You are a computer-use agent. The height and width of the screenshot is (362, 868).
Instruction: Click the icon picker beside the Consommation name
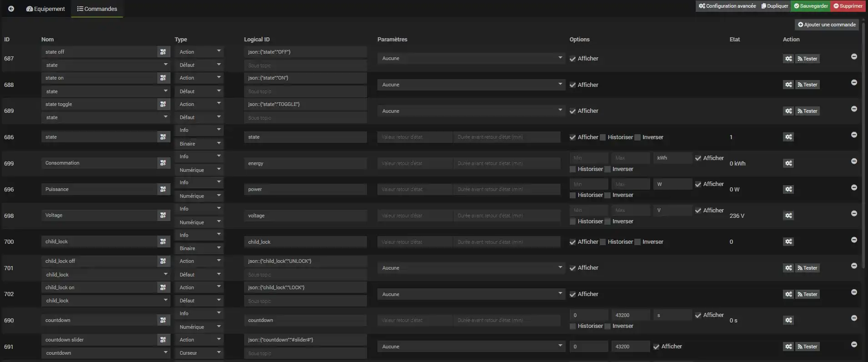tap(163, 163)
